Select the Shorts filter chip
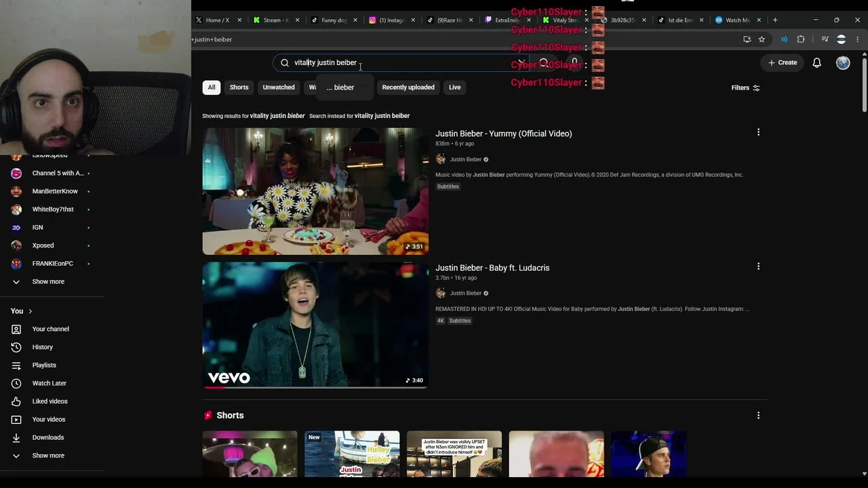The height and width of the screenshot is (488, 868). coord(239,87)
